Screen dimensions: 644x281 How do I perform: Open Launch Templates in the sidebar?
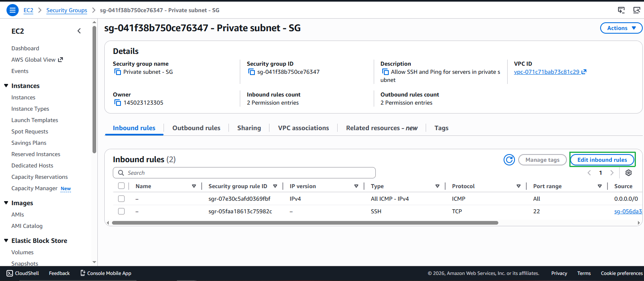pos(34,120)
